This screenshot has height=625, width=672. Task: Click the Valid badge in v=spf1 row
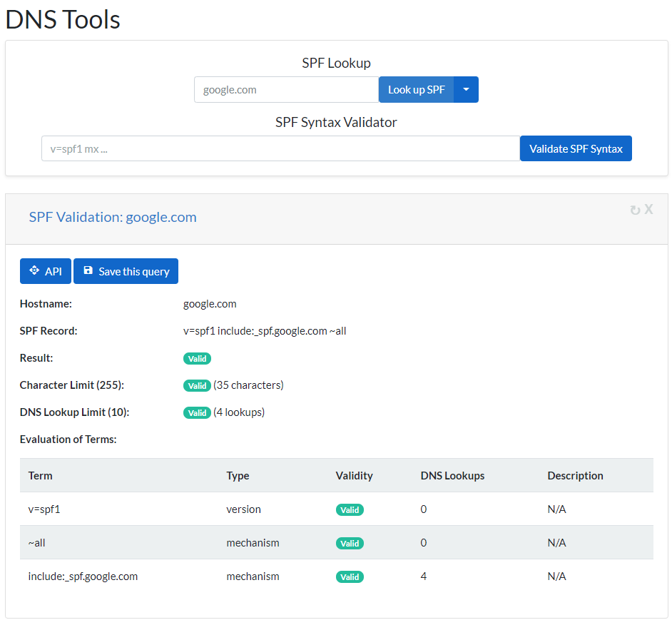pos(350,509)
